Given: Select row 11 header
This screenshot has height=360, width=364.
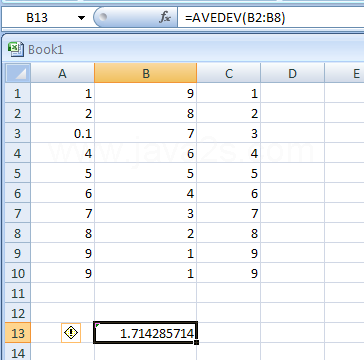Looking at the screenshot, I should 18,293.
